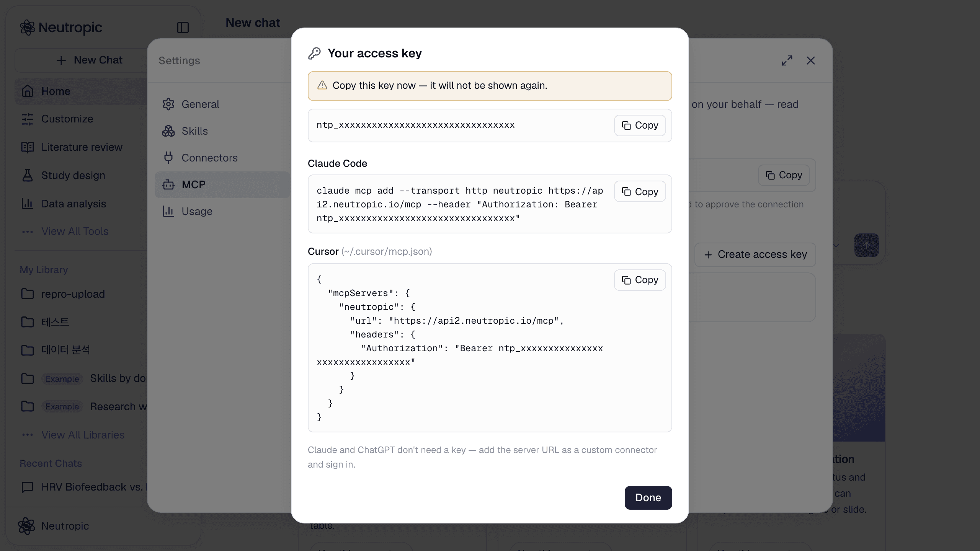Click the warning triangle icon
This screenshot has width=980, height=551.
[322, 85]
